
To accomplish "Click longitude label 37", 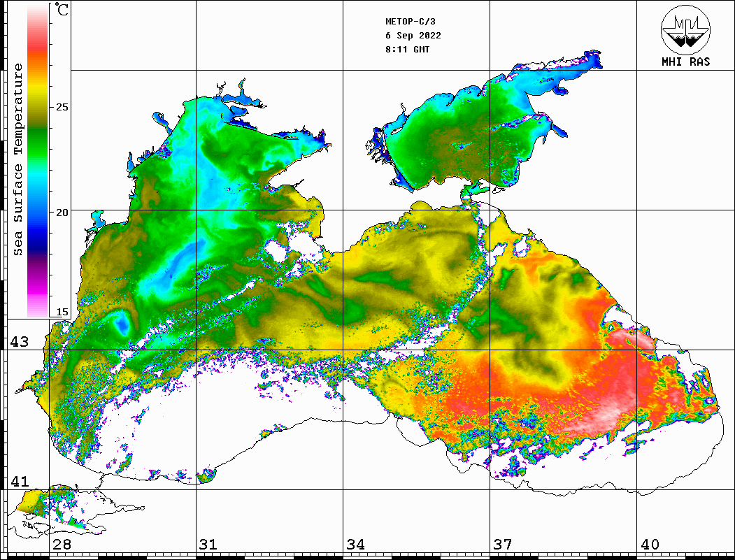I will 503,545.
